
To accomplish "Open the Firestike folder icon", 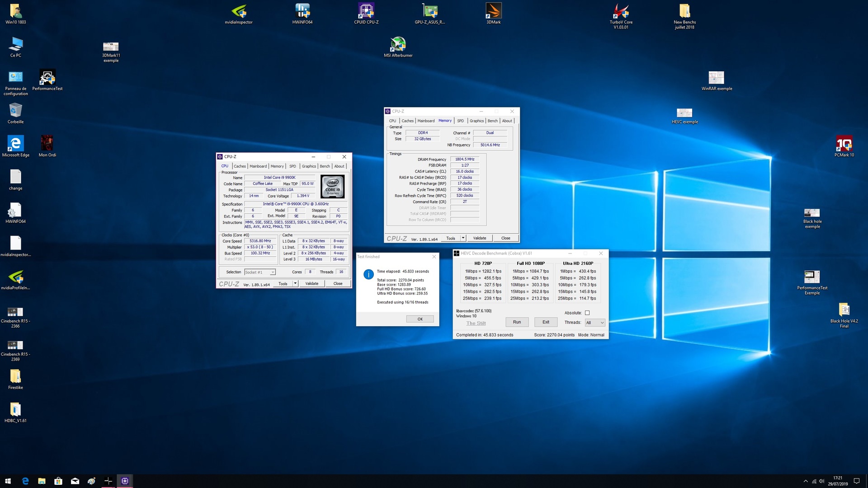I will tap(15, 379).
